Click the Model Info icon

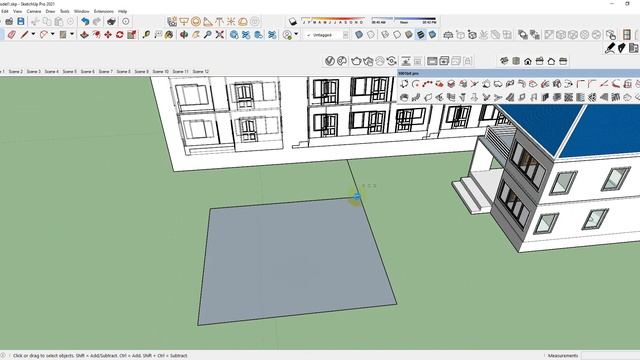[x=126, y=21]
